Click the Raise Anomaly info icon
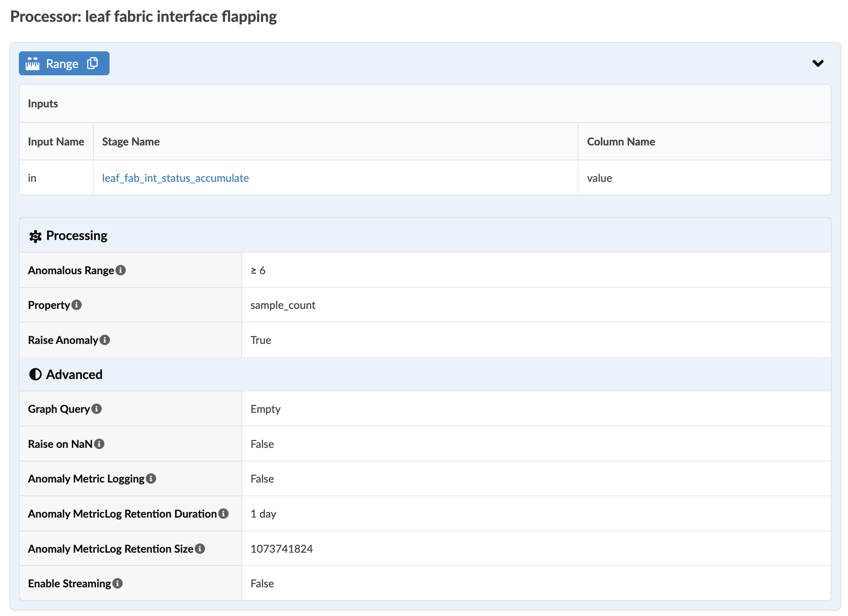Image resolution: width=848 pixels, height=616 pixels. coord(105,340)
